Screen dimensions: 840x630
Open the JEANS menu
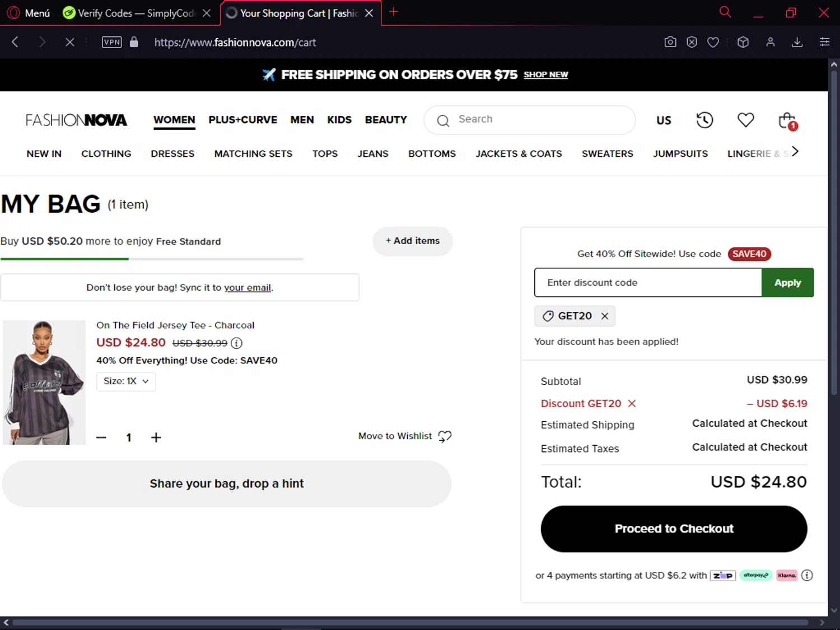pos(373,153)
